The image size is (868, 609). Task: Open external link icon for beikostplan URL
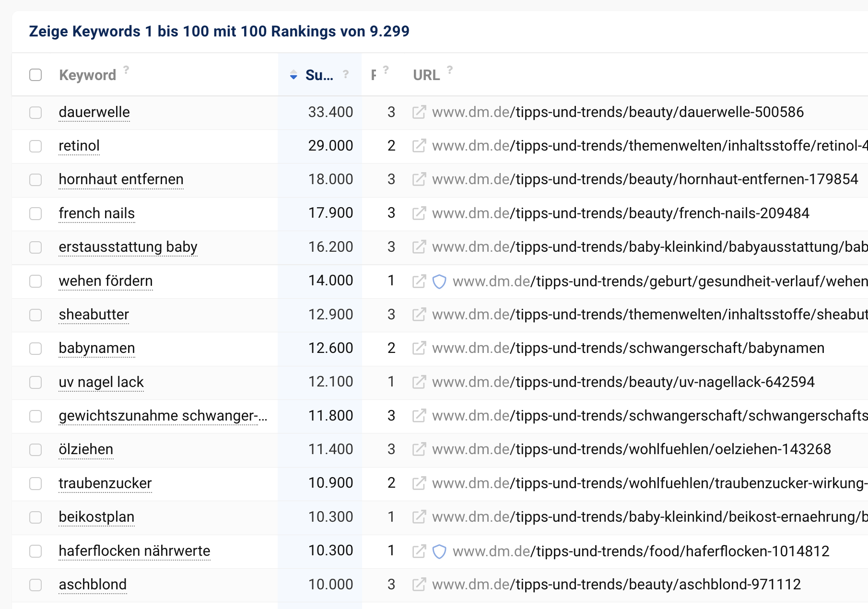click(x=419, y=517)
